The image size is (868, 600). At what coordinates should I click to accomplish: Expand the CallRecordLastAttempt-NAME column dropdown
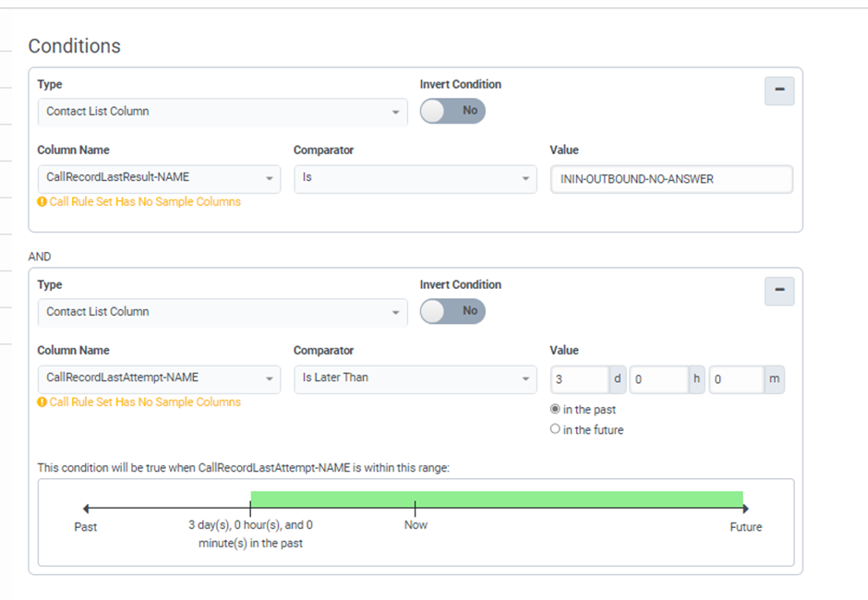pyautogui.click(x=159, y=378)
